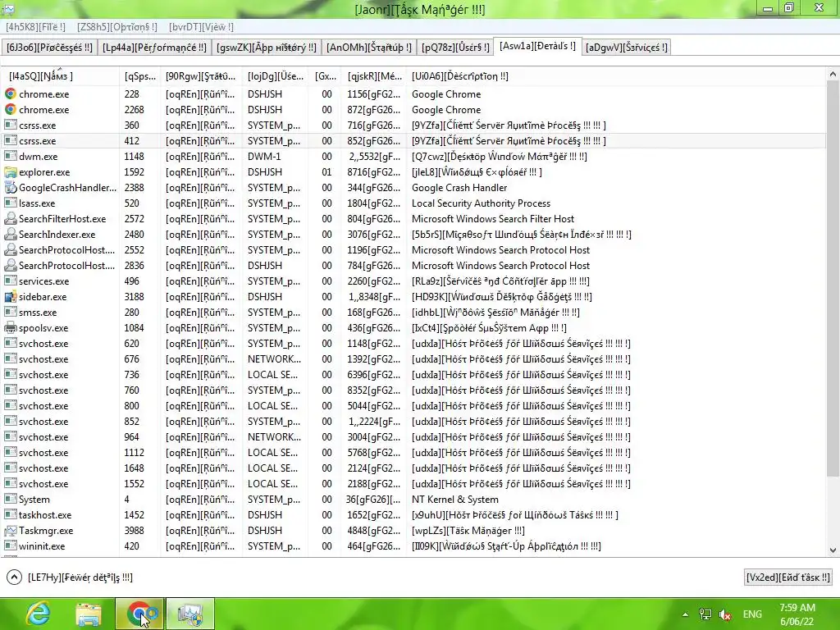Viewport: 840px width, 630px height.
Task: Click the wininit.exe icon
Action: click(10, 546)
